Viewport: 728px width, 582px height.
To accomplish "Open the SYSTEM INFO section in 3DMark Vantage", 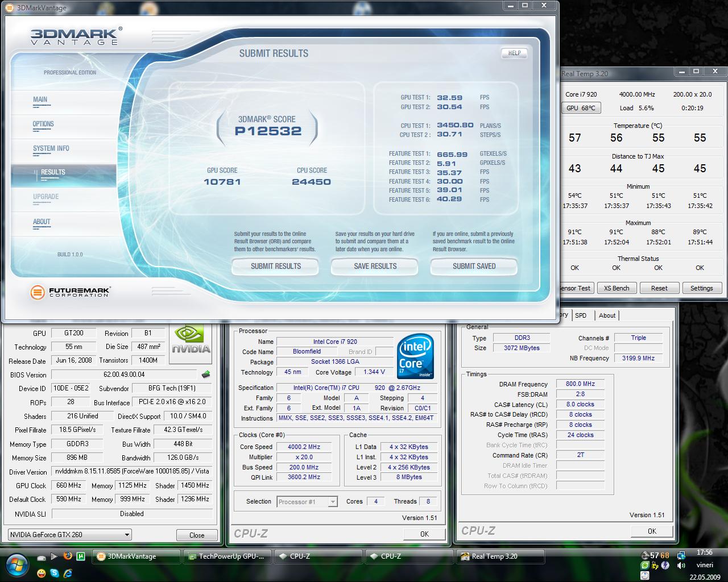I will coord(51,148).
